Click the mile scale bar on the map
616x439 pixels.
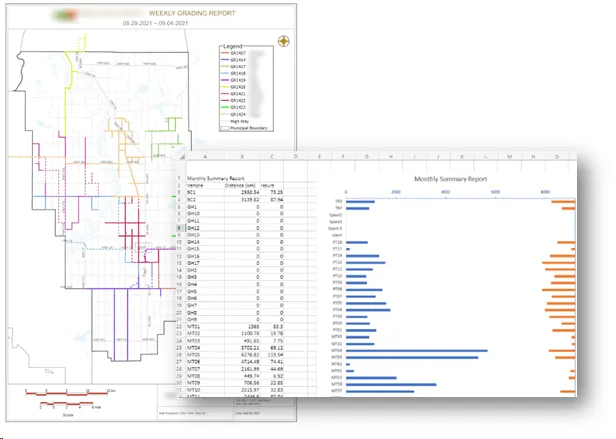coord(66,404)
